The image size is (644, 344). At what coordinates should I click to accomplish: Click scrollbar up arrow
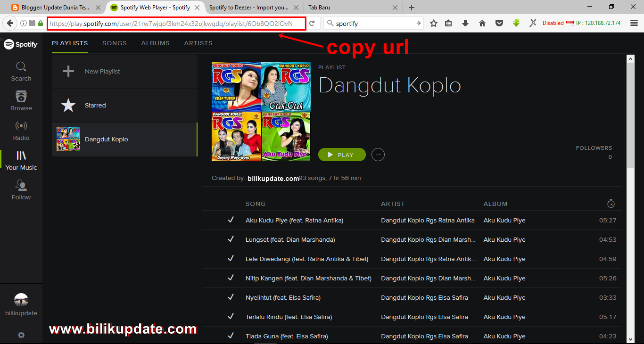pyautogui.click(x=630, y=58)
